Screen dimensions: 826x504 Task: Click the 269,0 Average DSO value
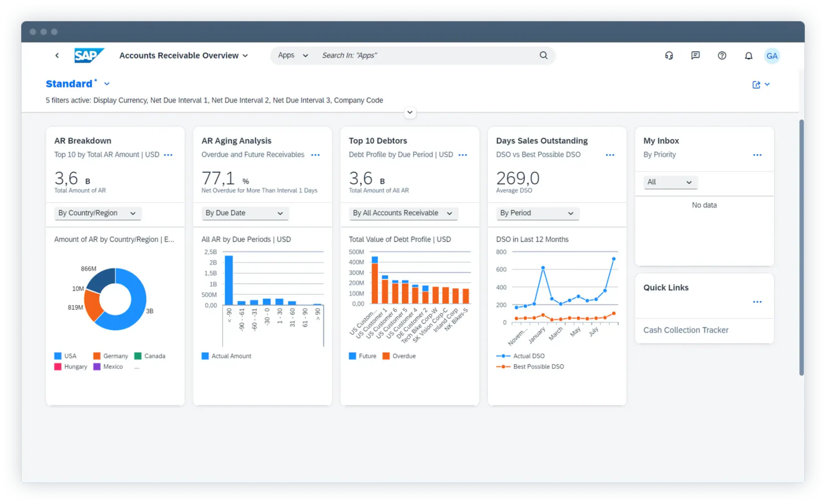pyautogui.click(x=518, y=178)
